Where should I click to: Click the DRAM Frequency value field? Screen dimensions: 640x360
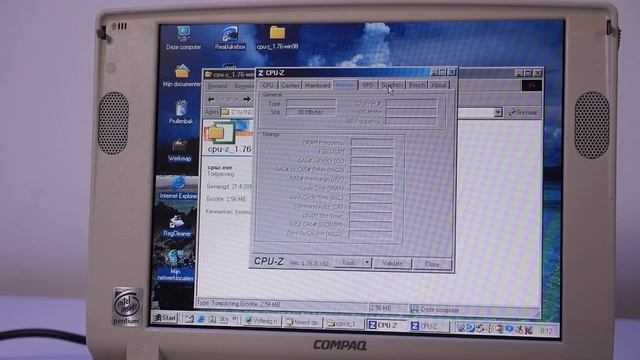click(372, 142)
